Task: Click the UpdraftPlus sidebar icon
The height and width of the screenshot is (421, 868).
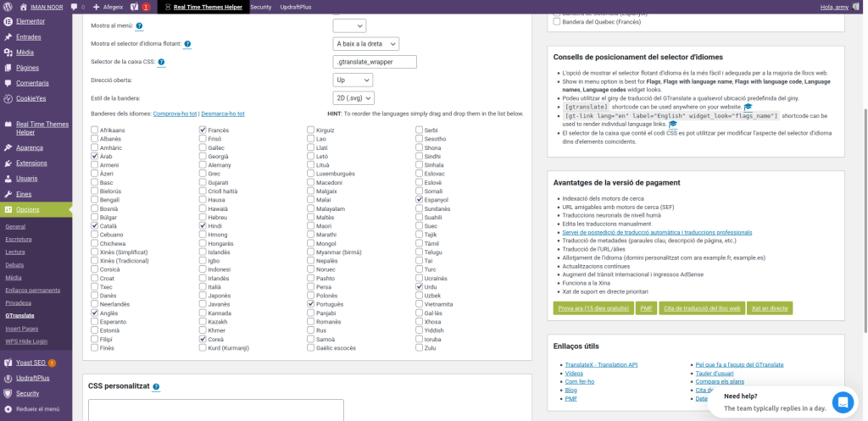Action: point(8,378)
